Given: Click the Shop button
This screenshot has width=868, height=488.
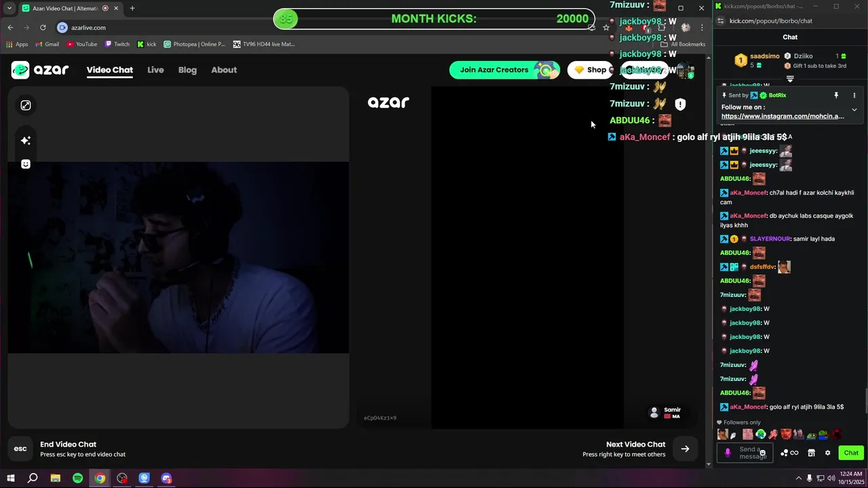Looking at the screenshot, I should [590, 70].
